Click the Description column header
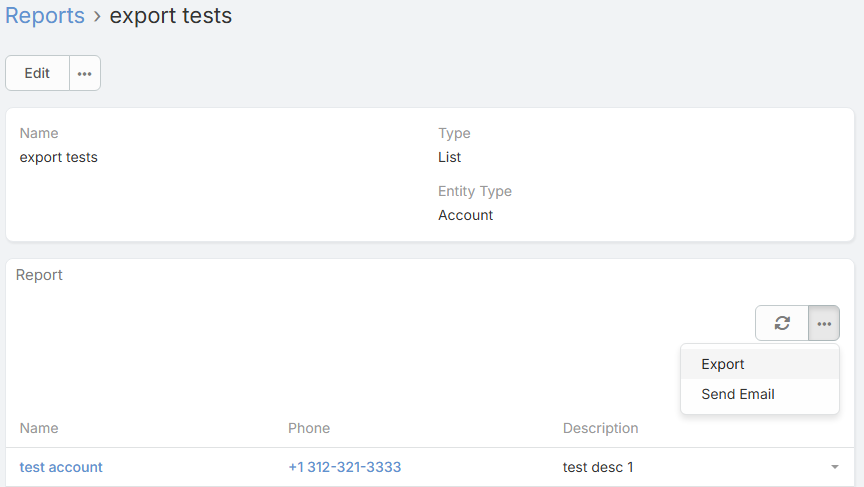The image size is (864, 487). pos(600,428)
